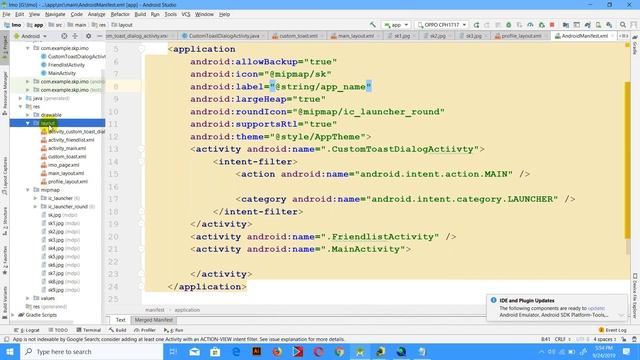Click line separator CRLF in status bar
The image size is (640, 360).
(562, 339)
